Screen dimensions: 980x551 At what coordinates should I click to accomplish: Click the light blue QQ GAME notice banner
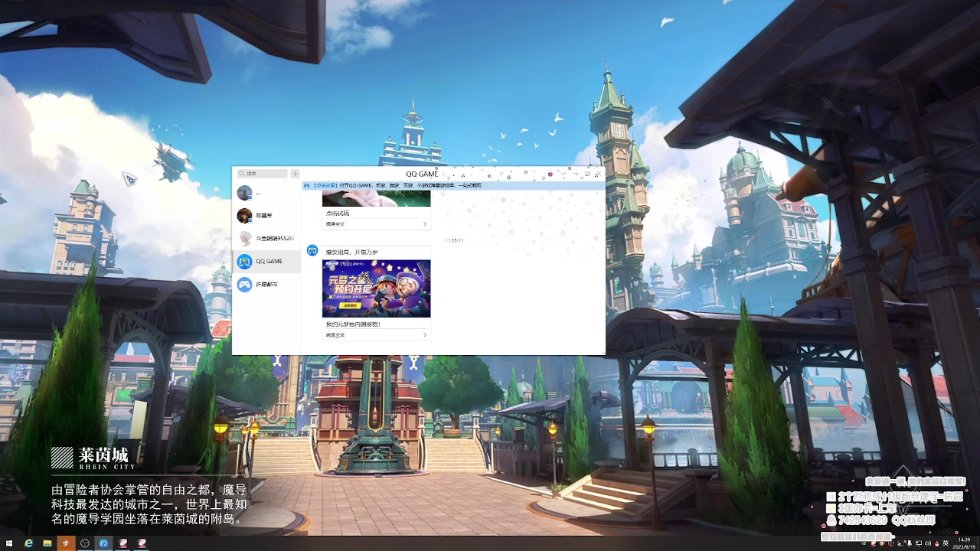tap(453, 185)
